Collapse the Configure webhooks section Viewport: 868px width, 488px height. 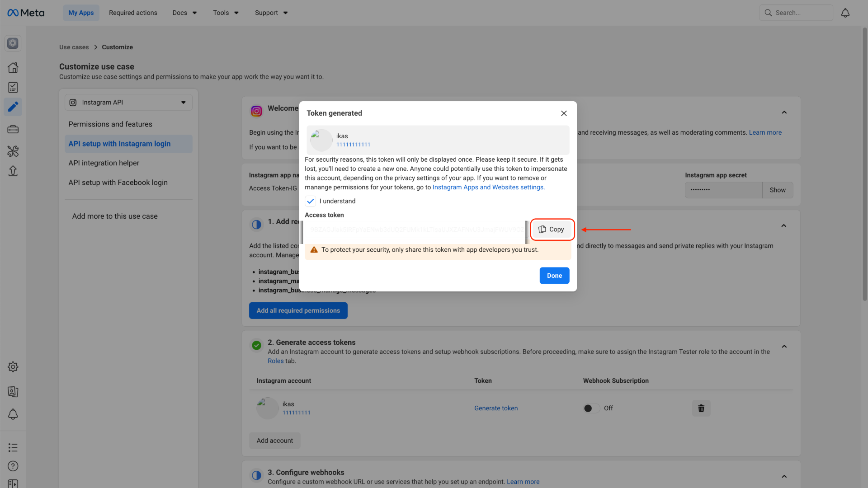coord(784,476)
